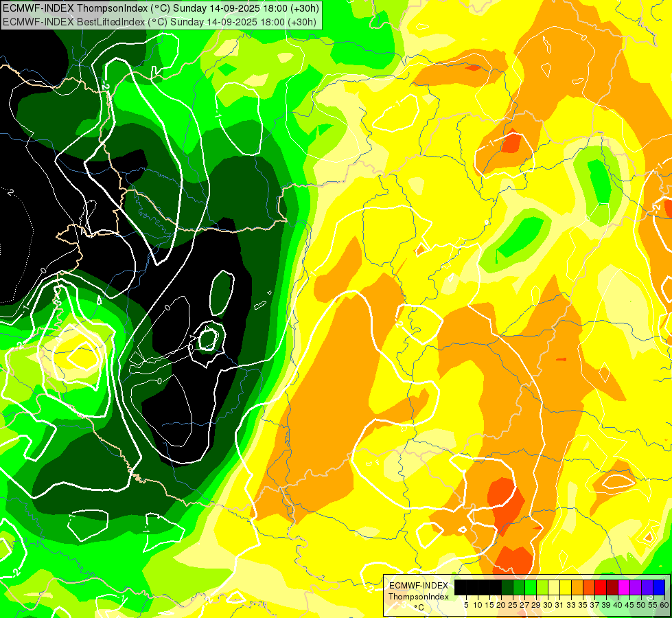Viewport: 672px width, 618px height.
Task: Select the purple 45–50 legend swatch
Action: (x=635, y=587)
